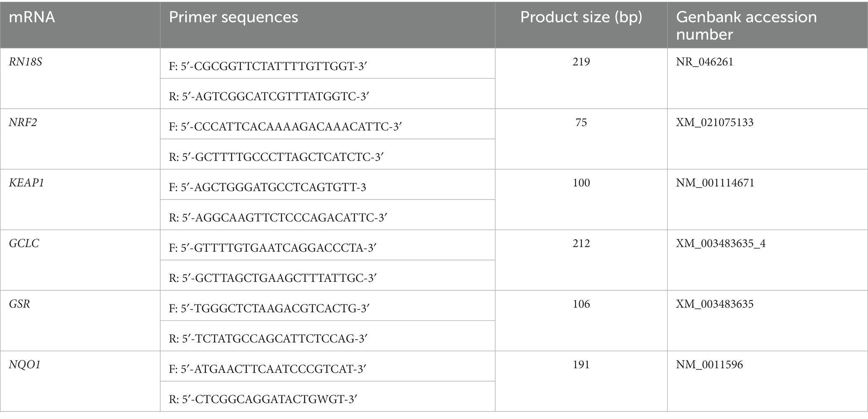Click the KEAP1 reverse primer sequence
Viewport: 868px width, 419px height.
pyautogui.click(x=277, y=217)
